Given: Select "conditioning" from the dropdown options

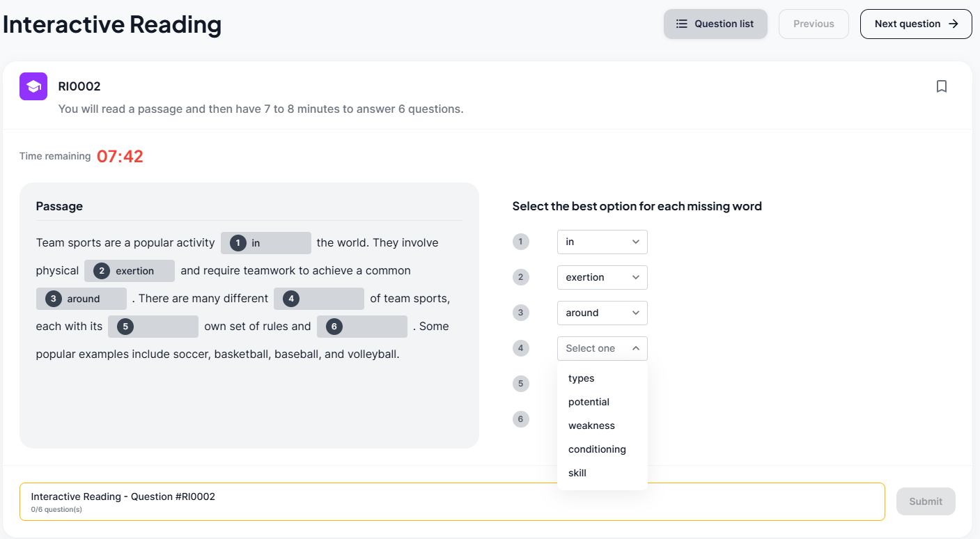Looking at the screenshot, I should (x=597, y=449).
